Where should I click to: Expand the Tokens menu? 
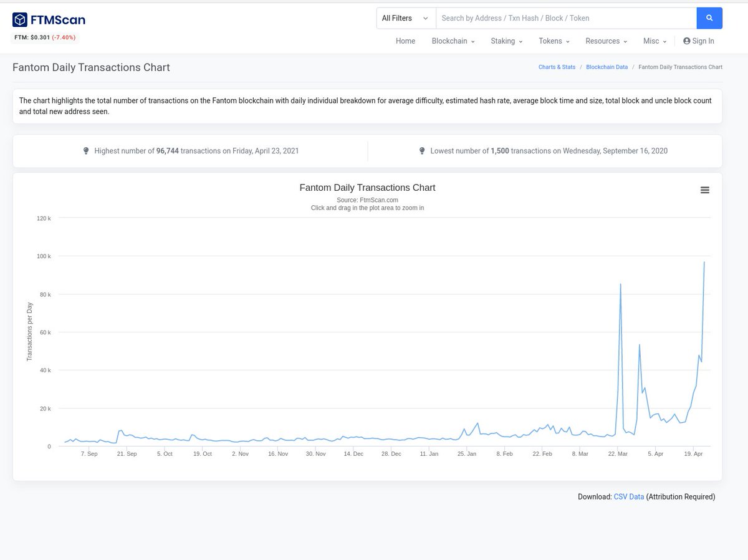point(554,41)
